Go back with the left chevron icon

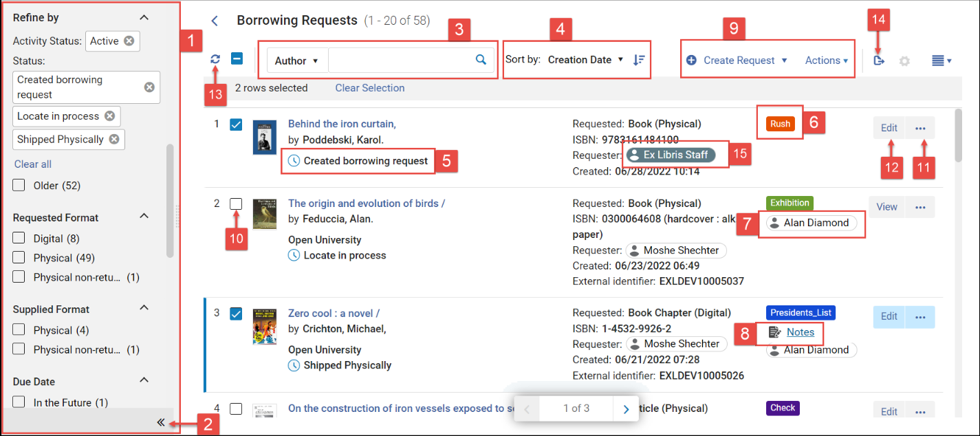click(215, 21)
